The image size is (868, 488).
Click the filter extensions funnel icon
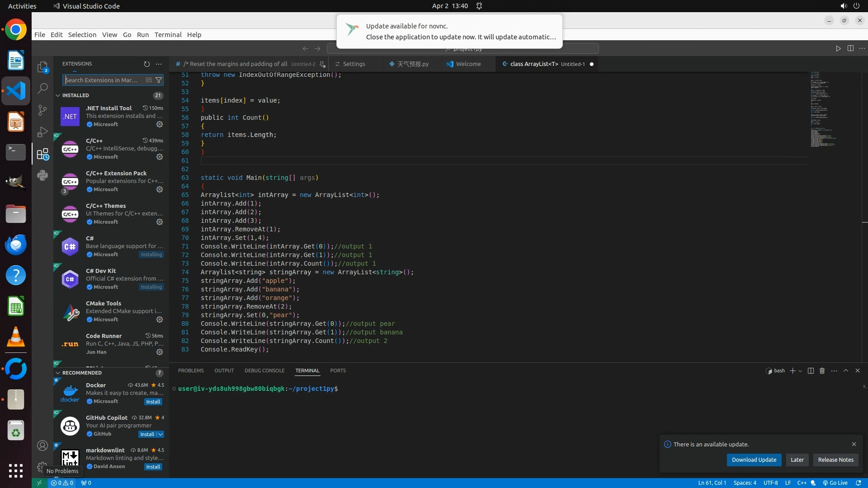point(159,80)
